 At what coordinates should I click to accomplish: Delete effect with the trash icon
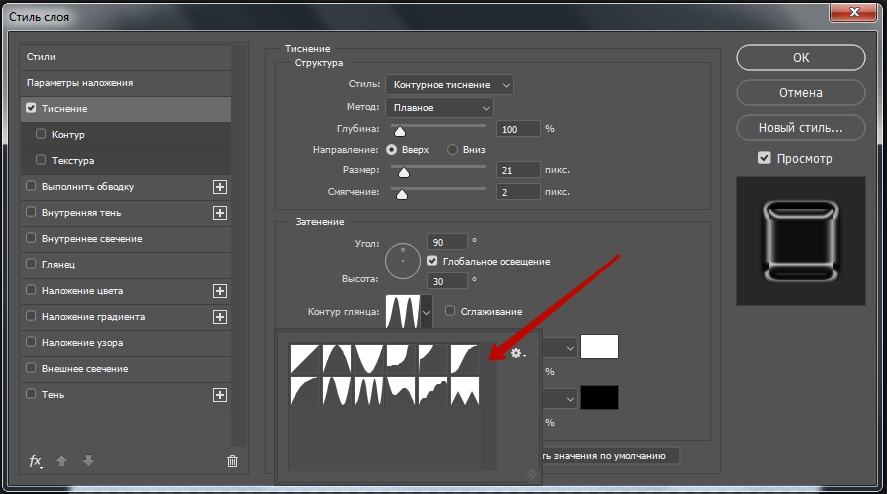click(232, 461)
